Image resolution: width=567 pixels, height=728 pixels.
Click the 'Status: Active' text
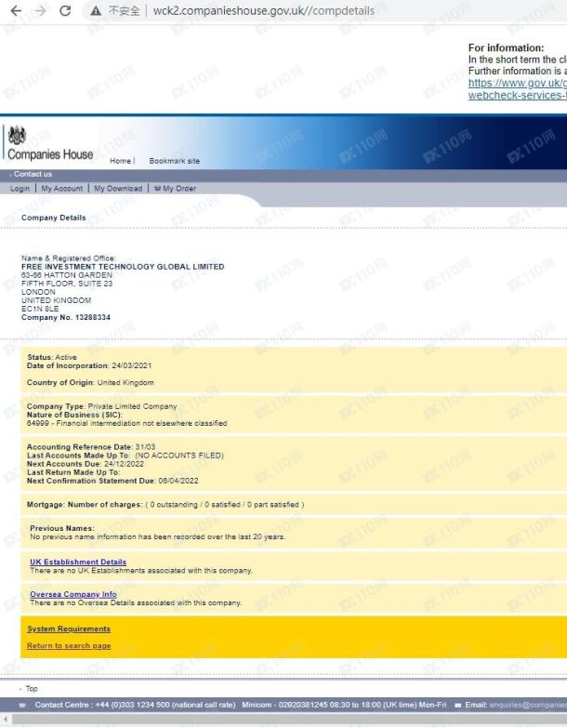click(52, 357)
